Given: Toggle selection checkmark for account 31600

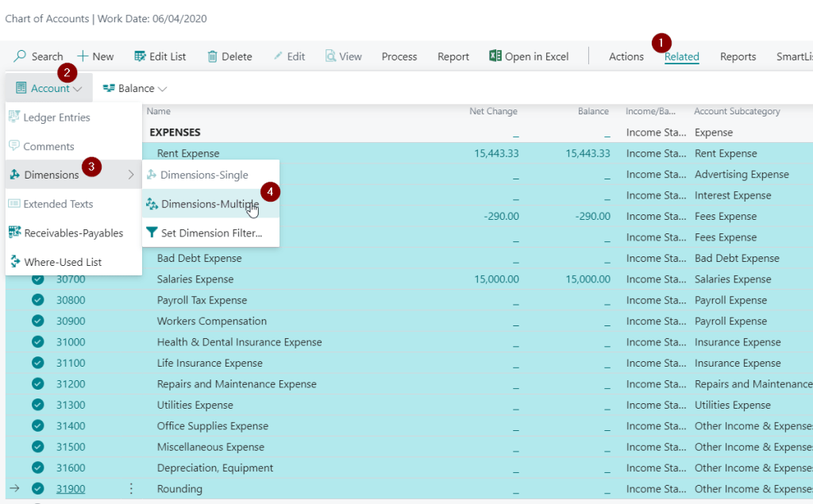Looking at the screenshot, I should coord(37,468).
